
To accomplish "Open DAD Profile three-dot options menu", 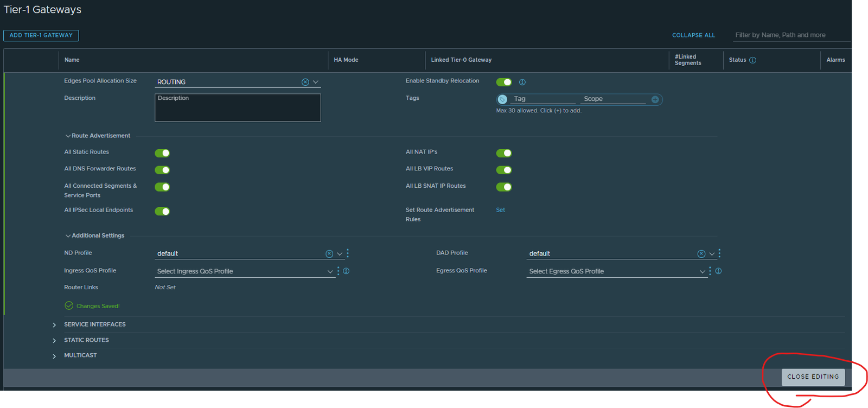I will coord(719,253).
